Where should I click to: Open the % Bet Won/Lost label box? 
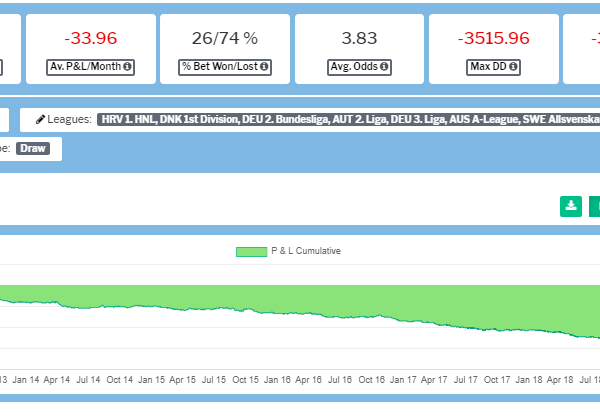pos(225,67)
